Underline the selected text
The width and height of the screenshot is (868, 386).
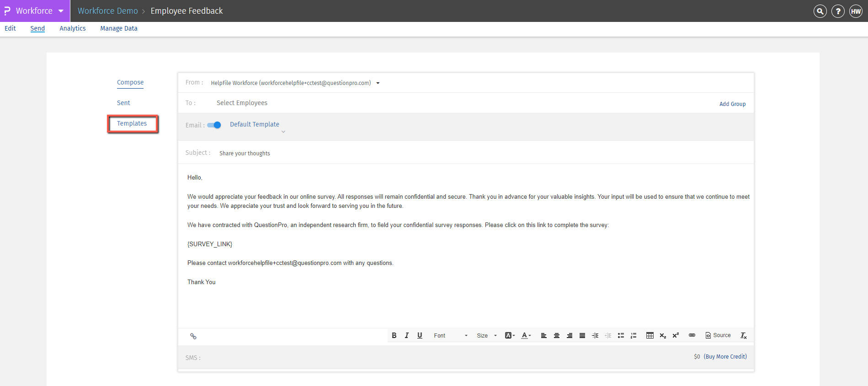(420, 335)
